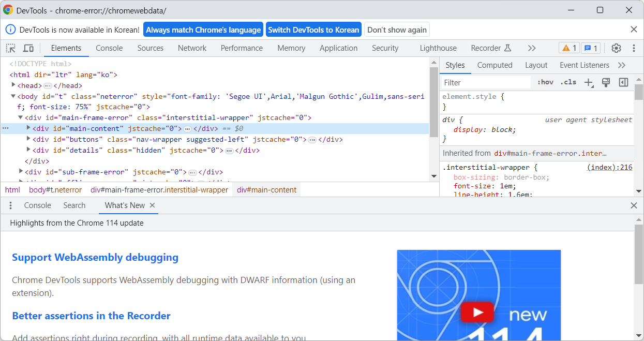
Task: Toggle the rendering emulations paintbrush icon
Action: (606, 82)
